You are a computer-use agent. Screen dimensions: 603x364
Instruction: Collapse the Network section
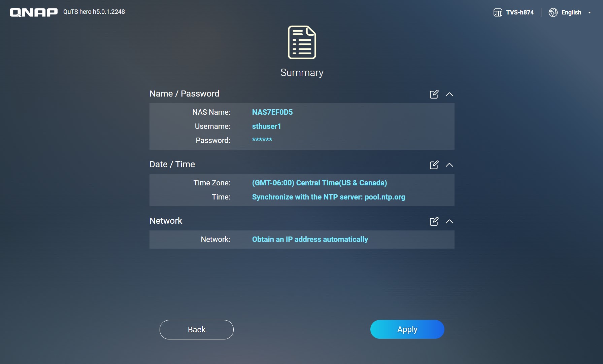coord(449,221)
